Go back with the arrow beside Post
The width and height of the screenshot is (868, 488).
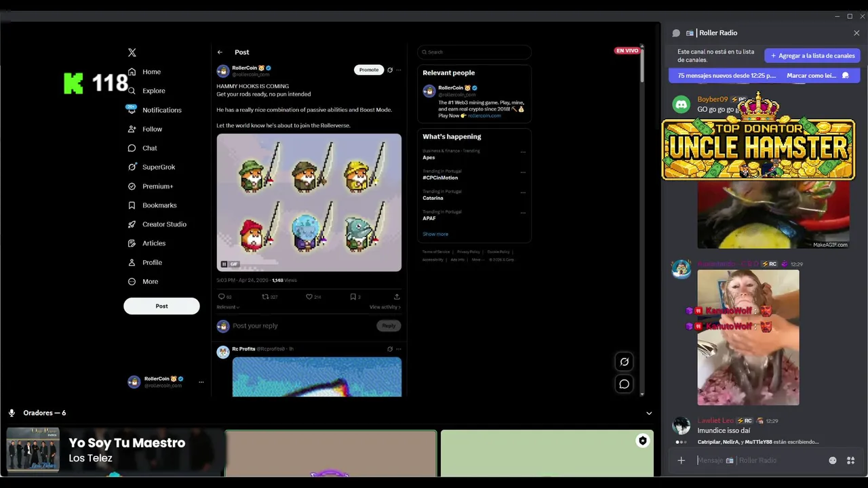click(x=220, y=52)
